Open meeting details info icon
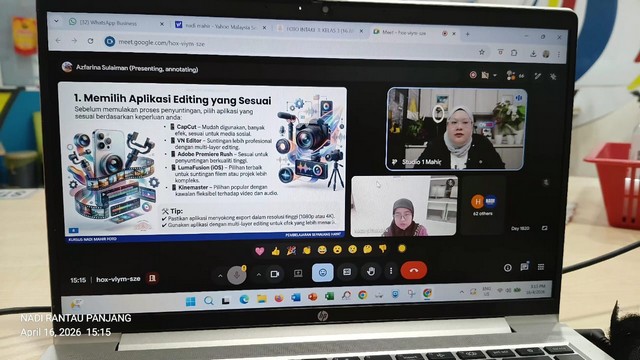This screenshot has width=640, height=360. (507, 268)
